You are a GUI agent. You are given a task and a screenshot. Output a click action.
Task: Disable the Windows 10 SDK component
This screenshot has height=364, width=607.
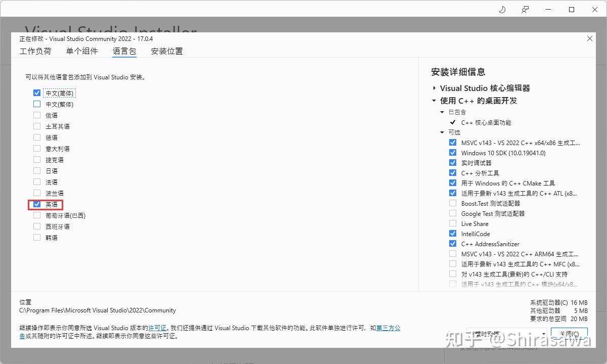453,153
